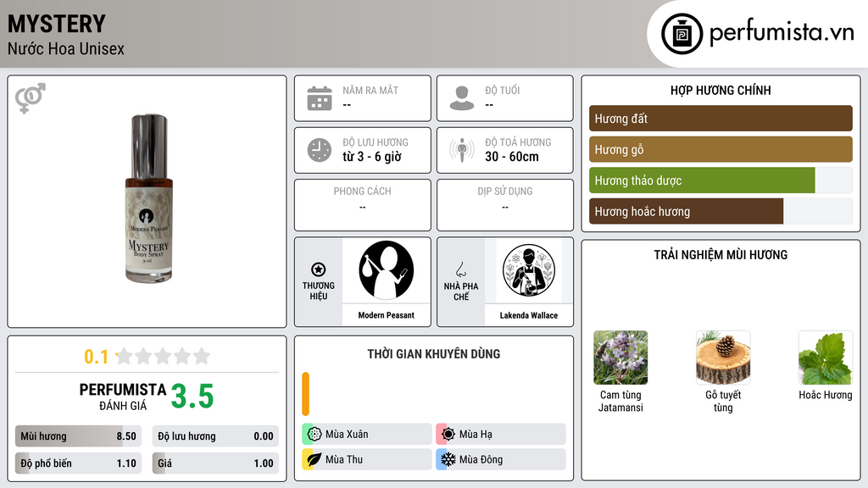Click the sun icon for Mùa Hạ
Image resolution: width=868 pixels, height=488 pixels.
click(x=448, y=435)
